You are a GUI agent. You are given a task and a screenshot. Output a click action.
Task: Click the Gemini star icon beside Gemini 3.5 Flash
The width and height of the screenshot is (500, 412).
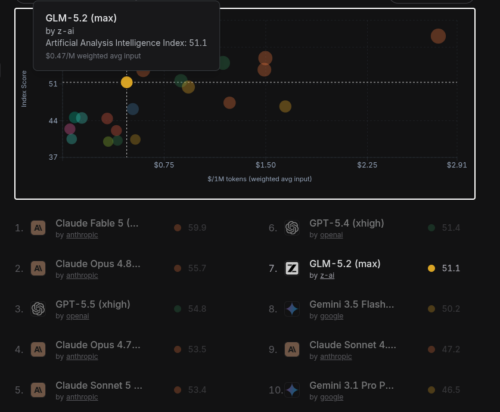click(x=292, y=309)
